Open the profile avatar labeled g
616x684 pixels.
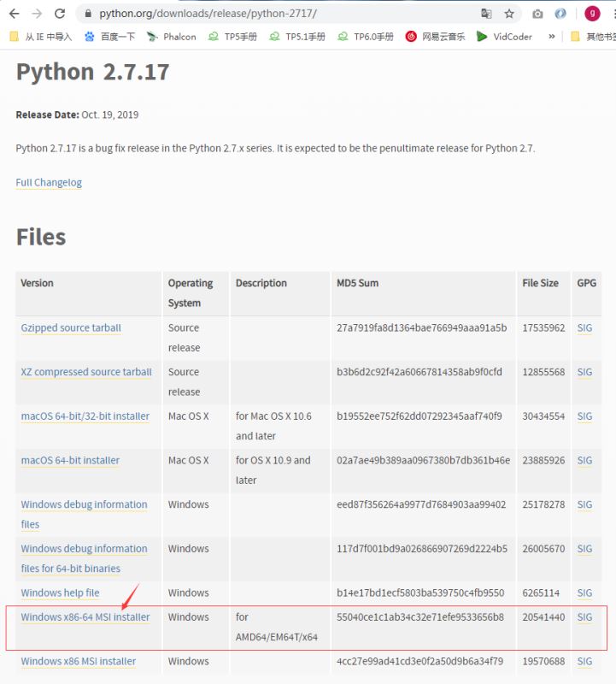592,14
